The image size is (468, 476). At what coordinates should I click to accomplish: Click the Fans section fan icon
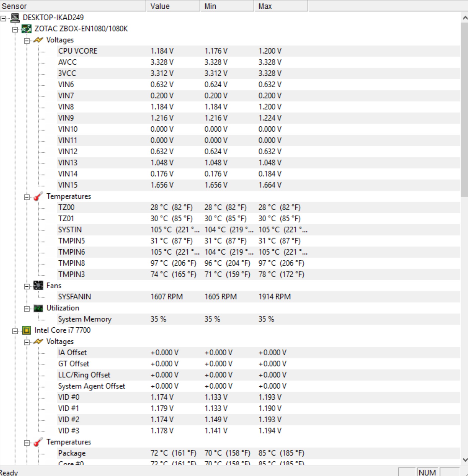(38, 285)
